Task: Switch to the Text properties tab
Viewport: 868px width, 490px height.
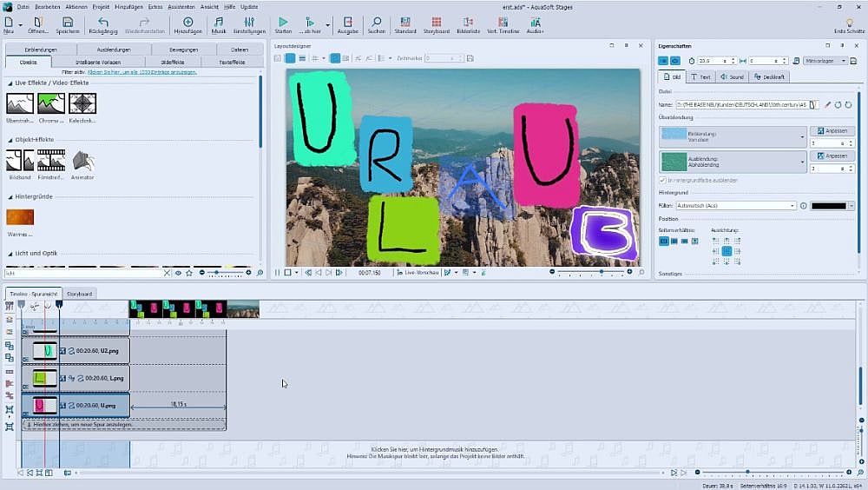Action: click(x=700, y=76)
